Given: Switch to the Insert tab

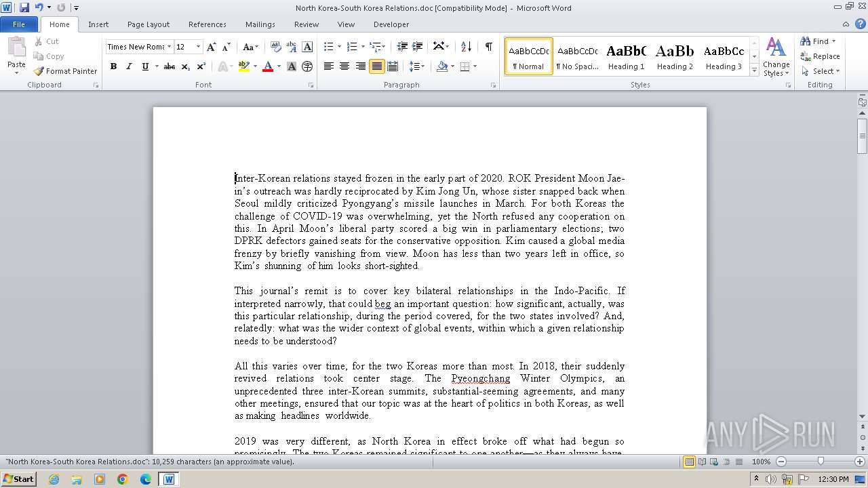Looking at the screenshot, I should [x=98, y=24].
